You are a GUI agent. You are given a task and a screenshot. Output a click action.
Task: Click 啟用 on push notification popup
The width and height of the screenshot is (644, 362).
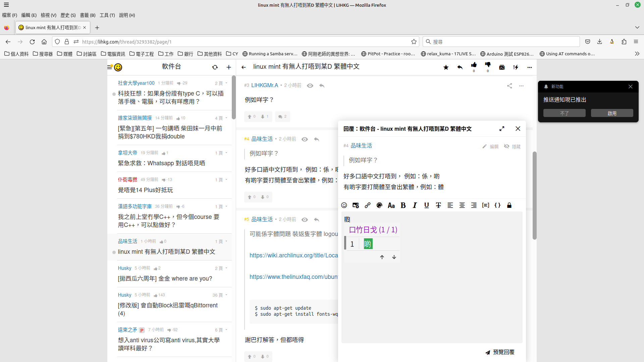tap(612, 113)
